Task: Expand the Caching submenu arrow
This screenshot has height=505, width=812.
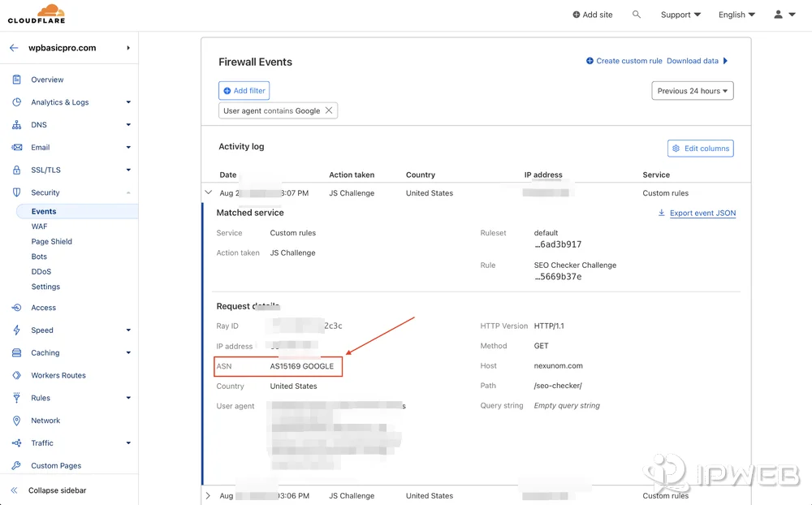Action: coord(128,352)
